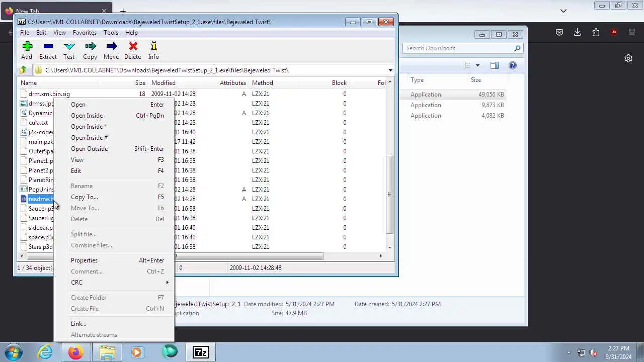Image resolution: width=644 pixels, height=362 pixels.
Task: Click the vertical scrollbar thumb in file list
Action: [389, 194]
